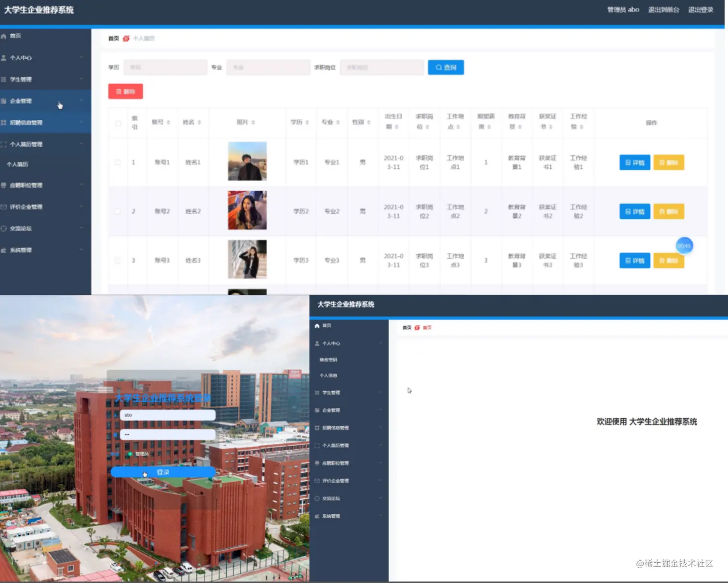Open 修改密码 submenu item in bottom-right panel
The height and width of the screenshot is (583, 728).
coord(328,360)
